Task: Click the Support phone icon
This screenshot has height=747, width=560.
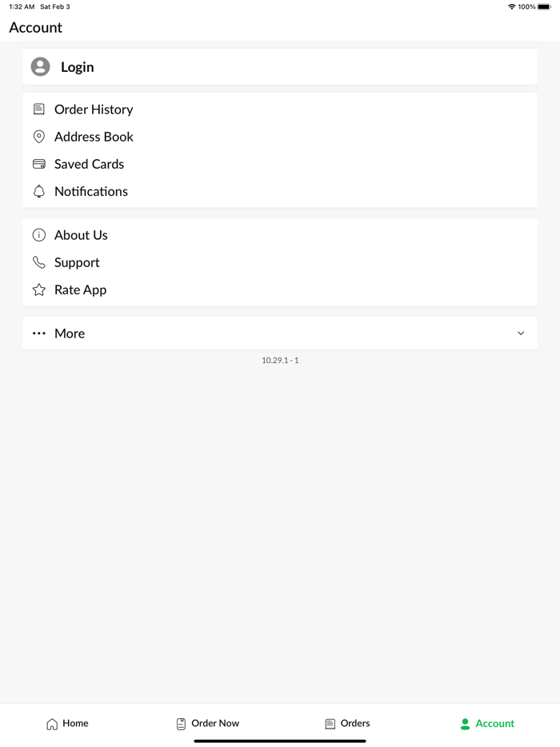Action: pyautogui.click(x=39, y=262)
